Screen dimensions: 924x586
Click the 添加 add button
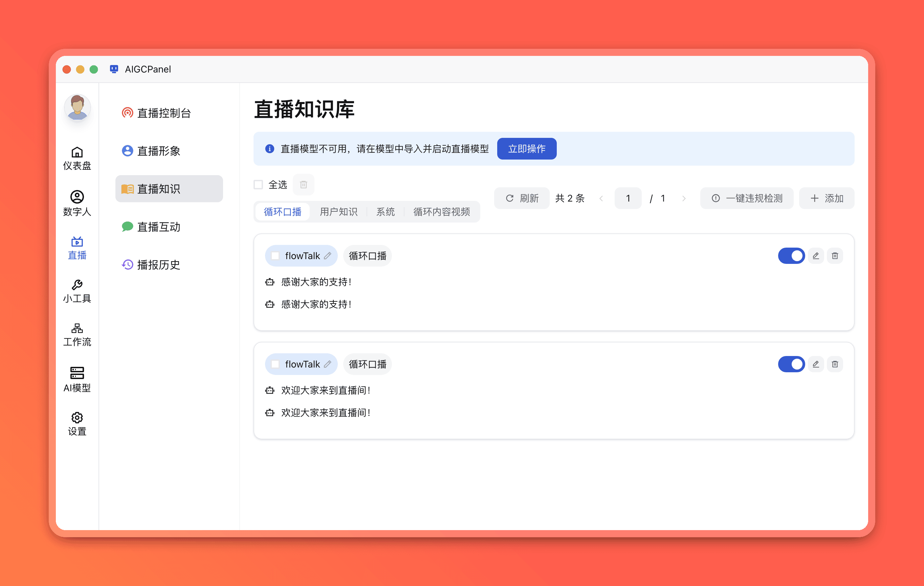coord(827,198)
